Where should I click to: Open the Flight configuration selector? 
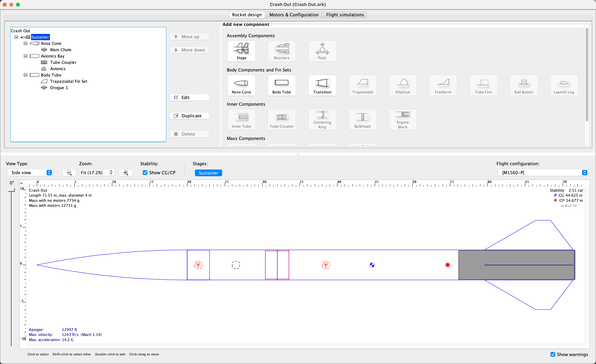click(543, 172)
